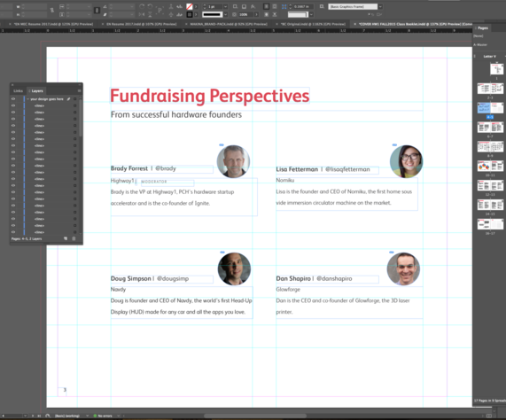The image size is (506, 420).
Task: Select the next object icon
Action: pyautogui.click(x=179, y=14)
